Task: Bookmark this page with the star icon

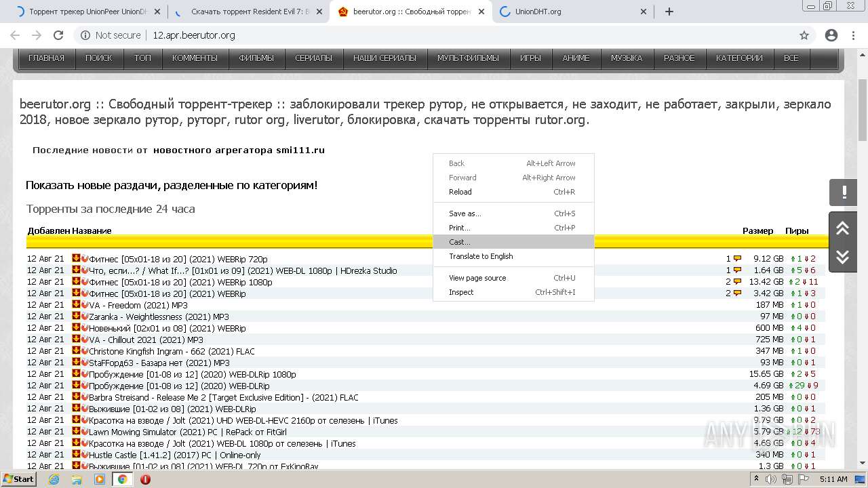Action: [804, 35]
